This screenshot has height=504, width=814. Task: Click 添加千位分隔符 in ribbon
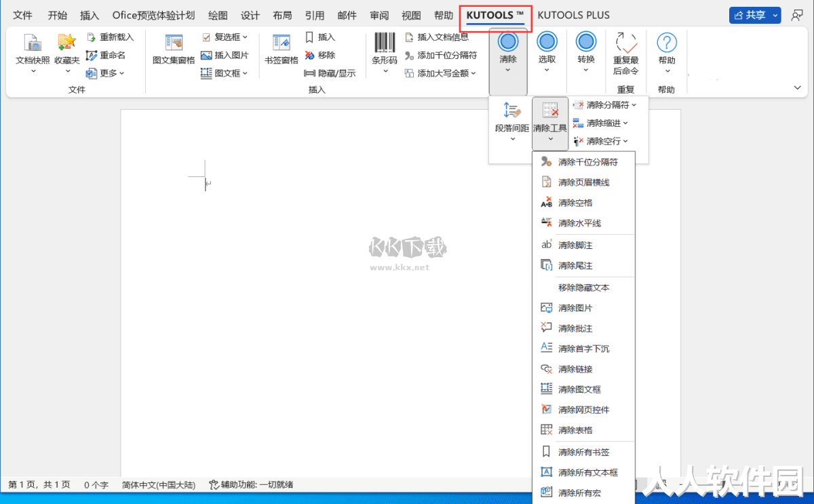441,55
